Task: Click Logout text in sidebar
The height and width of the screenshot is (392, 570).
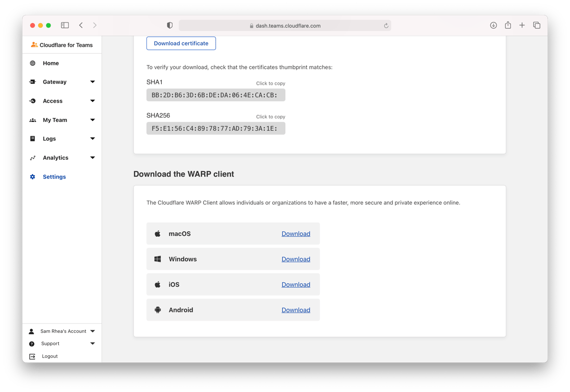Action: point(50,356)
